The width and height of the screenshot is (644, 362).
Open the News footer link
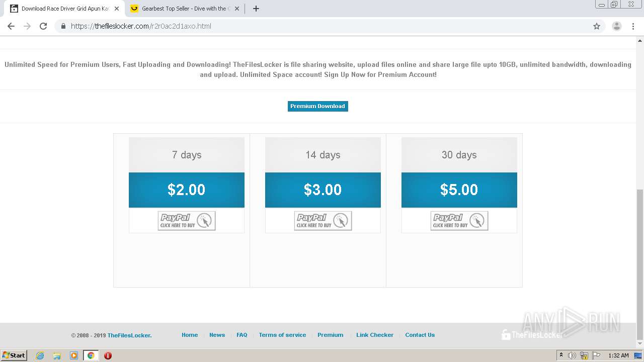[217, 335]
